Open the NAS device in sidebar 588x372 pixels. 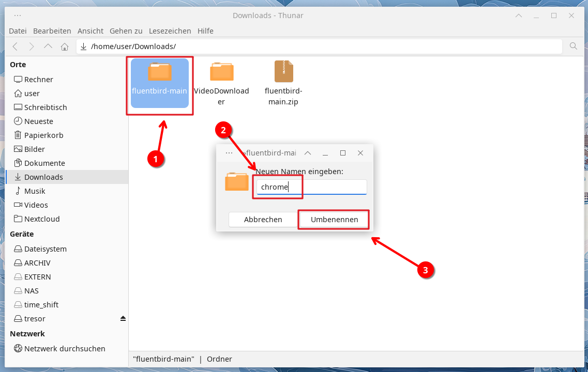(31, 291)
